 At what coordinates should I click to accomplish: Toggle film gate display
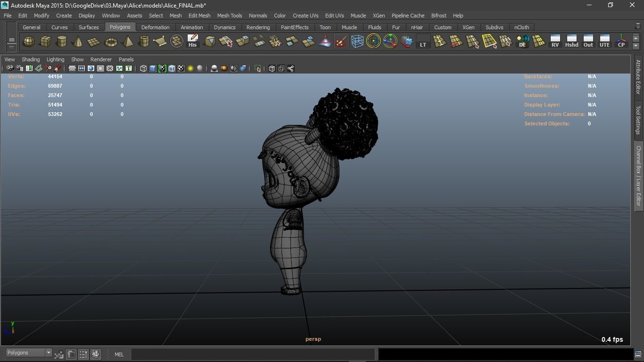82,68
